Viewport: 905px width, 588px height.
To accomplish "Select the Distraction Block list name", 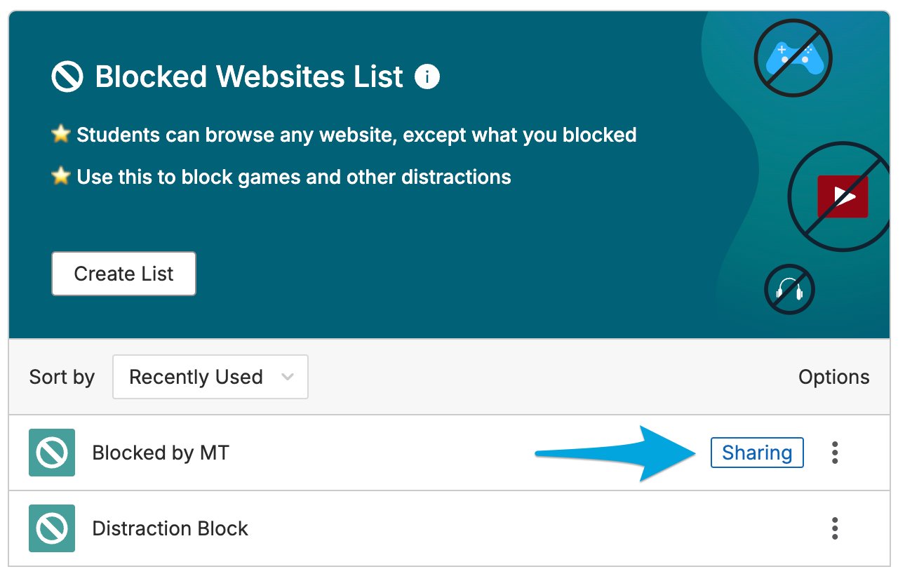I will 170,528.
